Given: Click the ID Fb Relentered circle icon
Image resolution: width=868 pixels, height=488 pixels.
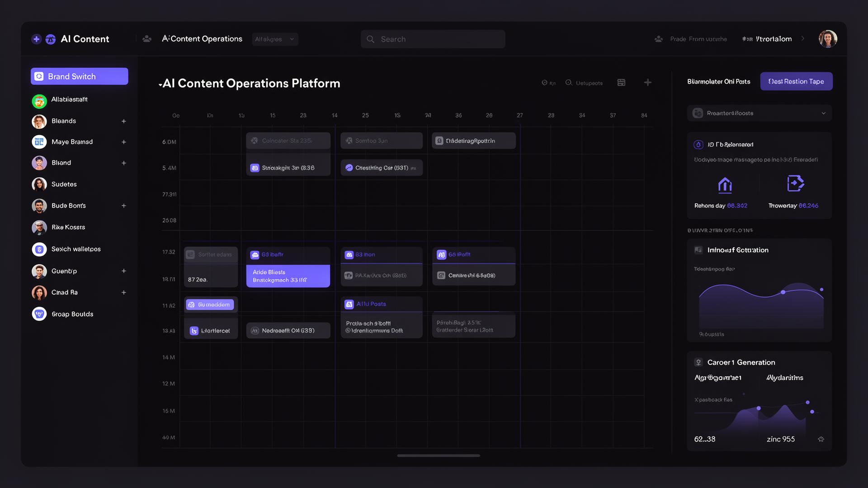Looking at the screenshot, I should [698, 145].
